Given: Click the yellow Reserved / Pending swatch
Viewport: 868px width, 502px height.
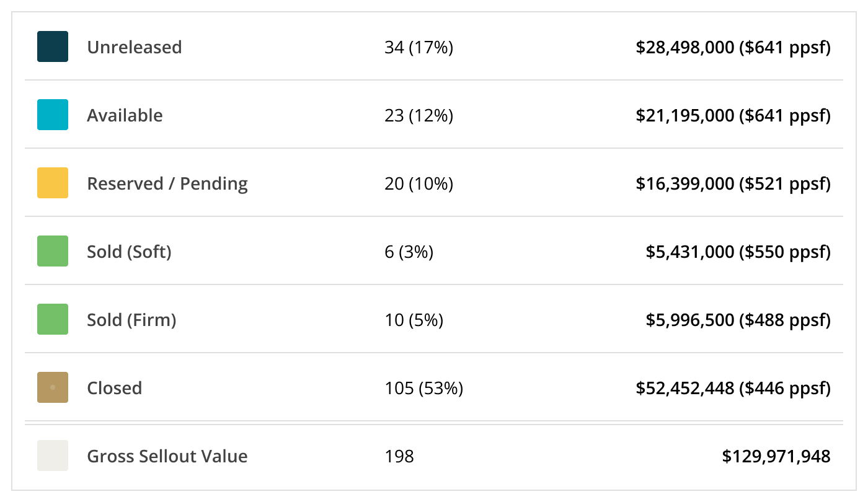Looking at the screenshot, I should [53, 183].
